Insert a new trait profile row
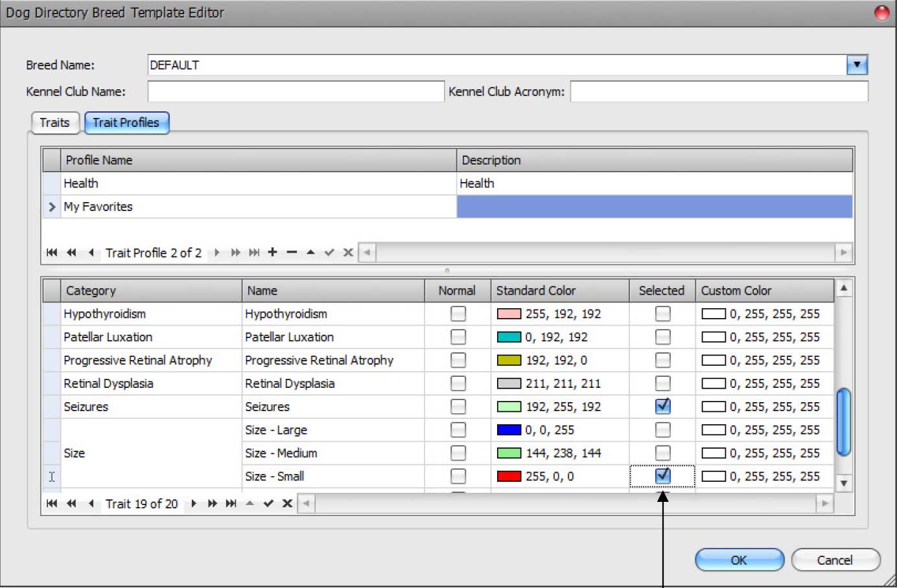The width and height of the screenshot is (897, 588). (x=272, y=253)
